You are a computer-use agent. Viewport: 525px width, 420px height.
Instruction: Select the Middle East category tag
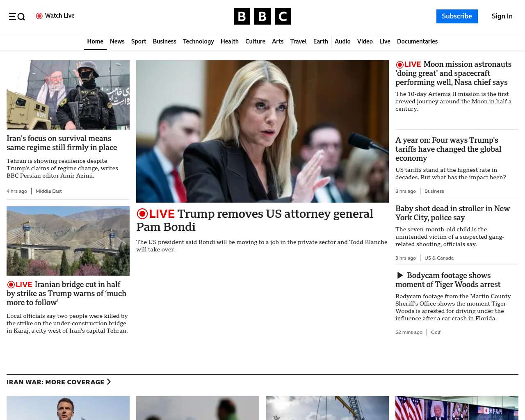tap(49, 191)
